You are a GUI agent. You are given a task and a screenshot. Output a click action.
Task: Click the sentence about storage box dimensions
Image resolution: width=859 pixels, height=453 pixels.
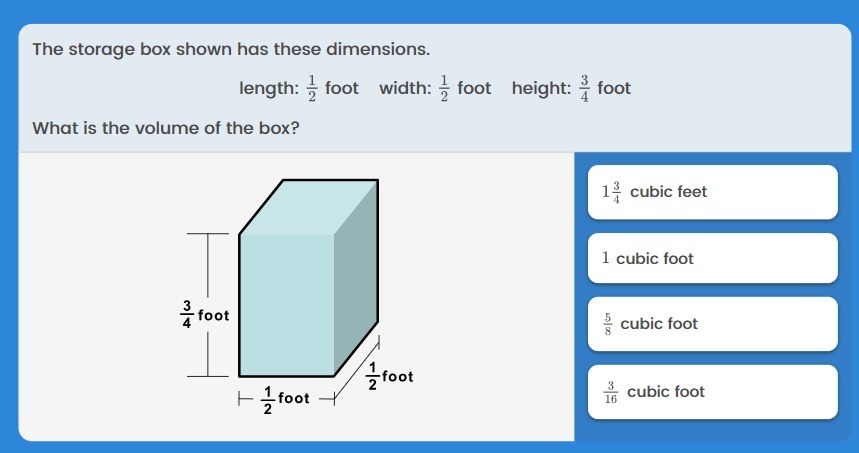point(231,49)
